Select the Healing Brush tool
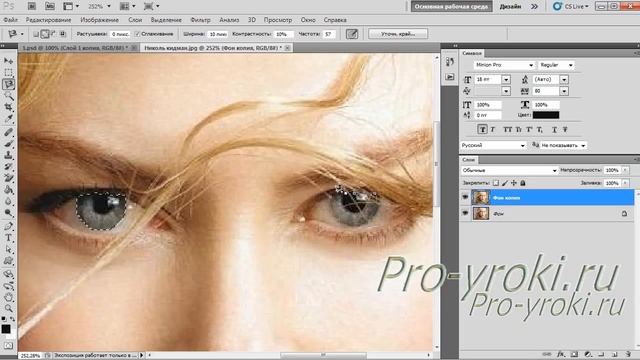The image size is (640, 360). point(8,132)
